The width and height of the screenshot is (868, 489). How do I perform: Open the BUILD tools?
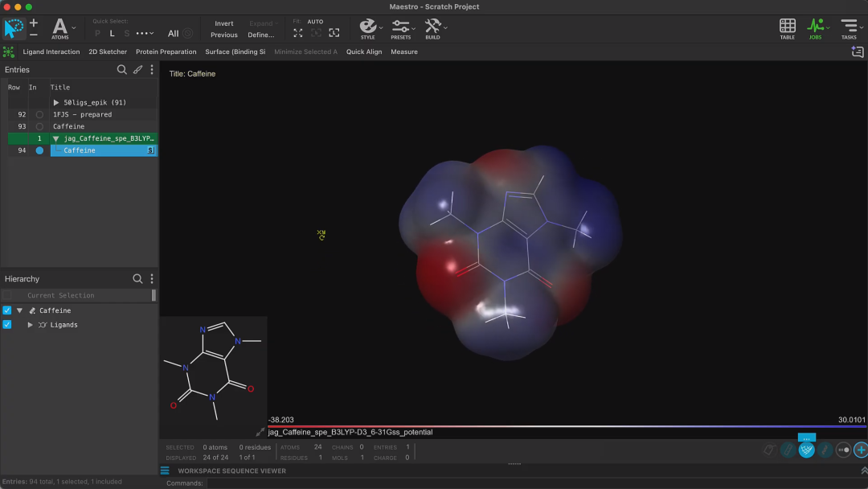(432, 29)
